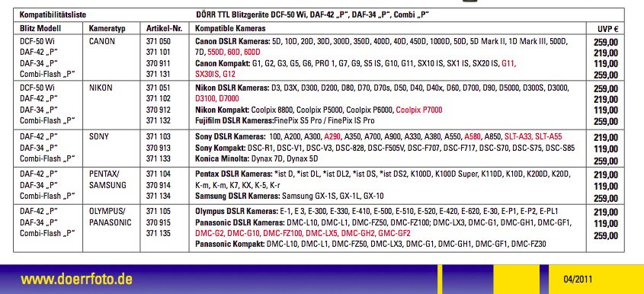The height and width of the screenshot is (294, 644).
Task: Select the CANON camera type cell
Action: coord(102,41)
